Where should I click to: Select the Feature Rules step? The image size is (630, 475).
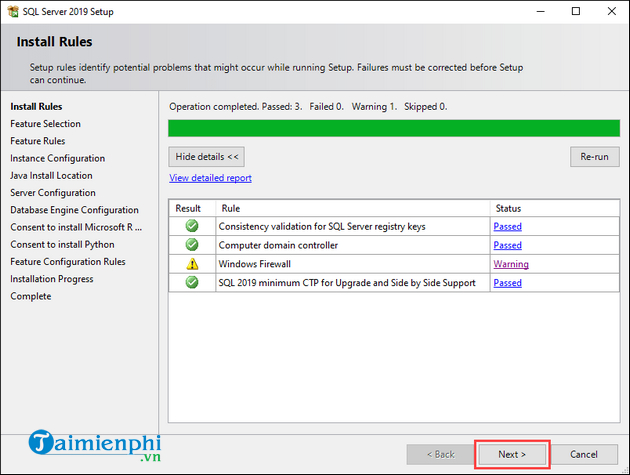38,141
